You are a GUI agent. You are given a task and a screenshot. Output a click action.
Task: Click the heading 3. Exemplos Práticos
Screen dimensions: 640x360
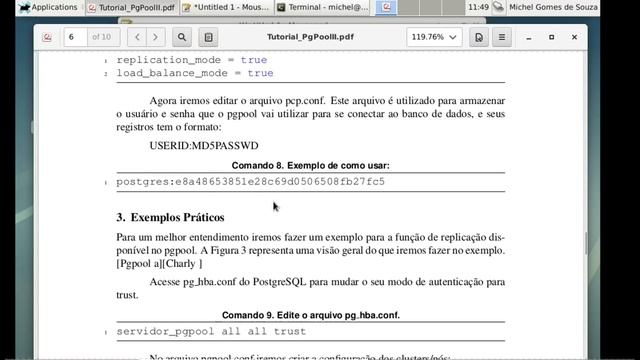pos(170,218)
